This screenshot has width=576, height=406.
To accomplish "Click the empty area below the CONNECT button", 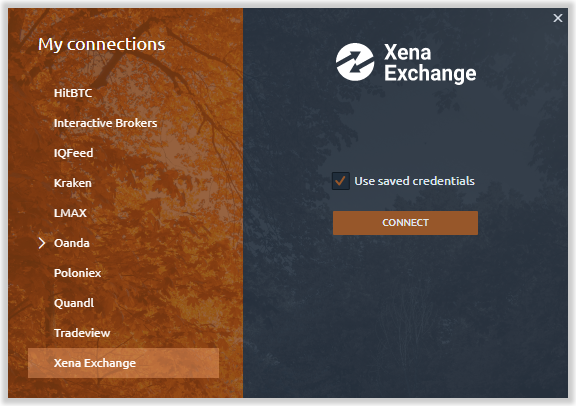I will pos(406,312).
